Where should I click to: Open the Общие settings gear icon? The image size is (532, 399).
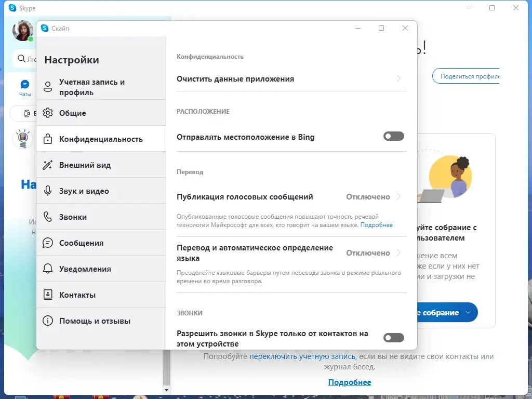pos(48,113)
